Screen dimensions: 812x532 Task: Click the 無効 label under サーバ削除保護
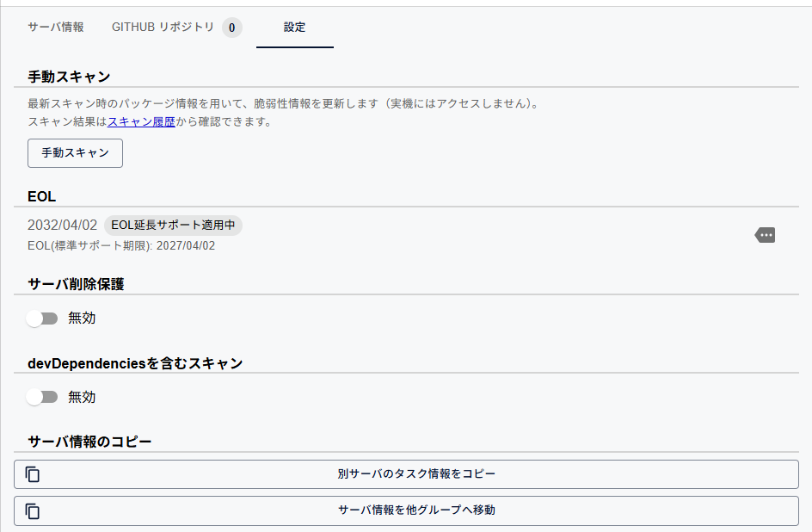(x=82, y=318)
